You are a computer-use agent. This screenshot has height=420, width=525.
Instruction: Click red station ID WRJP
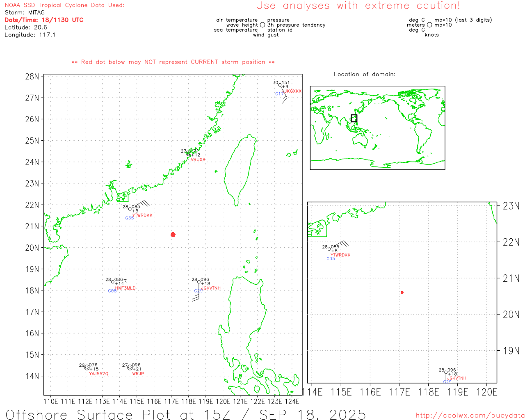tap(138, 374)
